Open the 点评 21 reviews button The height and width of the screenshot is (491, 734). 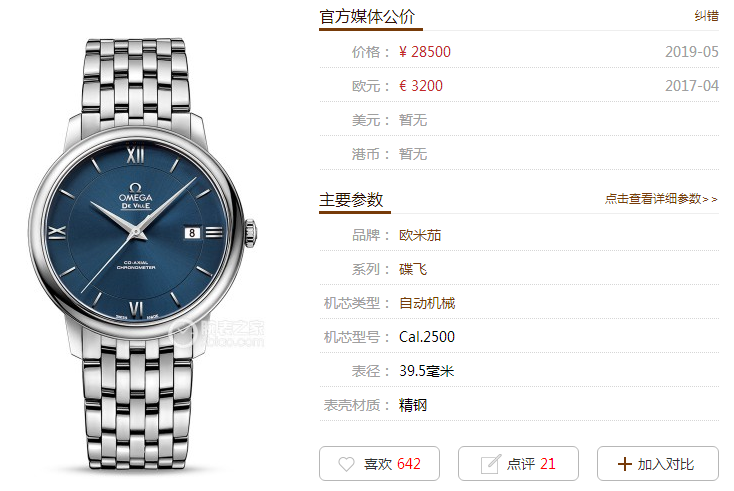tap(518, 463)
